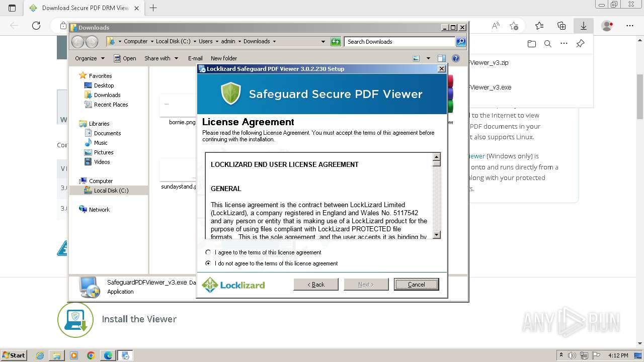Click the taskbar volume icon

click(x=572, y=355)
